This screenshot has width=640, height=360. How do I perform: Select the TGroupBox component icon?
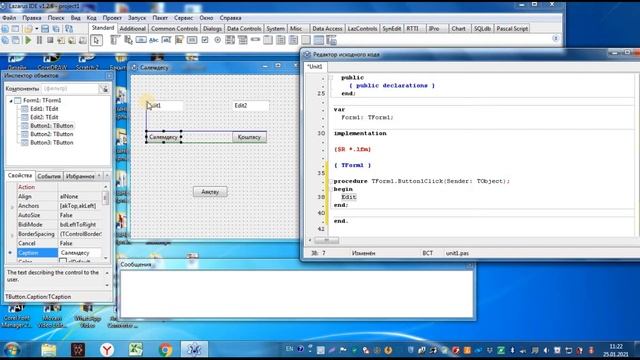click(x=268, y=40)
